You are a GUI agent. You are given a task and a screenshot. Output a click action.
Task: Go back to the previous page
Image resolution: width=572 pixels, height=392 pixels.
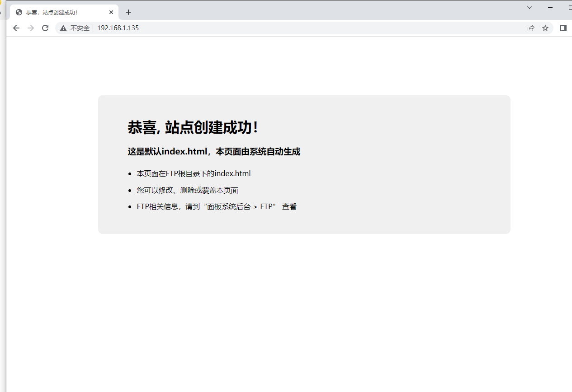tap(16, 28)
